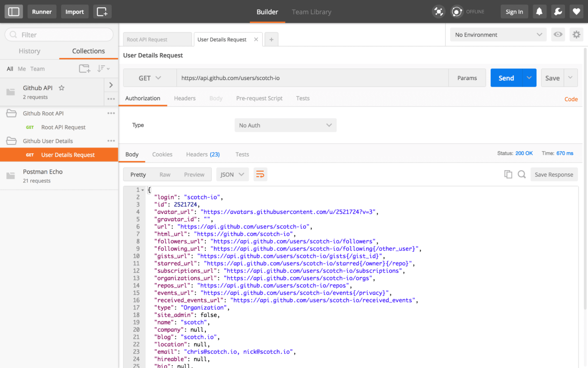
Task: Click the interceptor satellite icon in the header
Action: coord(438,12)
